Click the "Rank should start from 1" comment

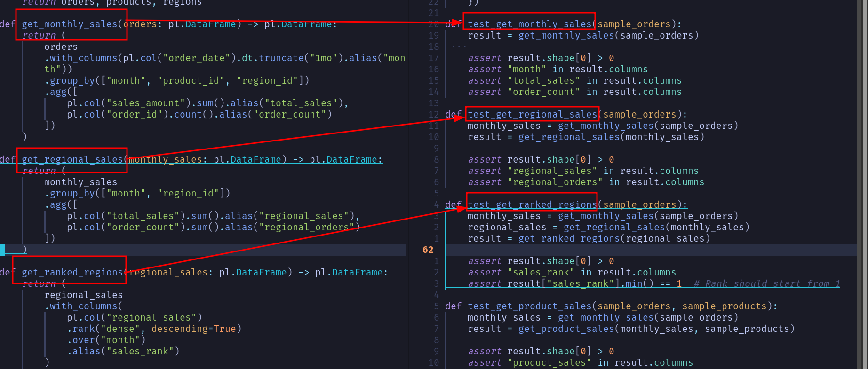pos(767,284)
